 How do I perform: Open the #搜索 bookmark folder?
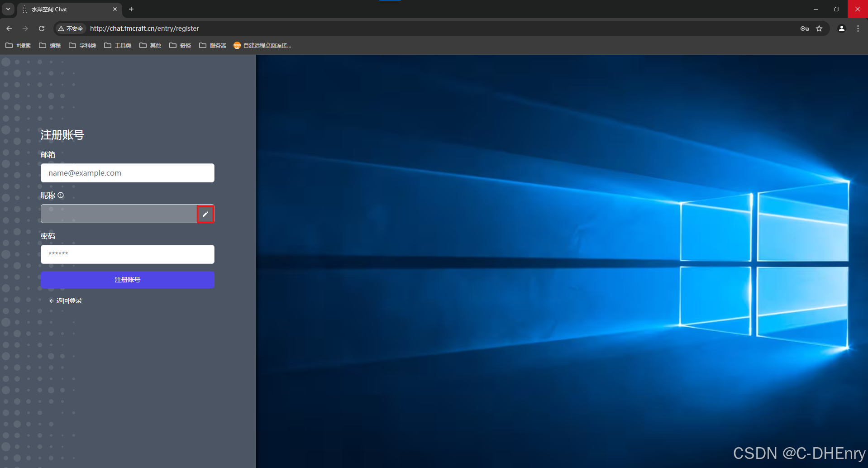click(18, 45)
